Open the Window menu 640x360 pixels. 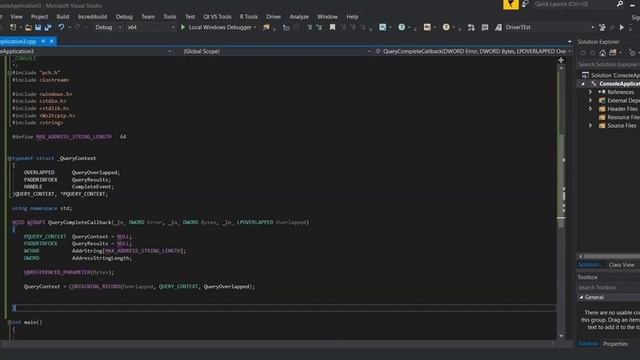327,17
